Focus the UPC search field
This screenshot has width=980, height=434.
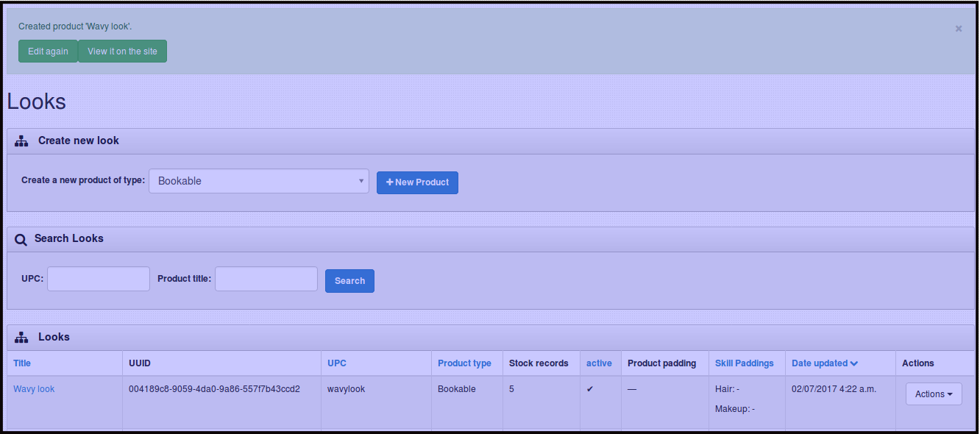pyautogui.click(x=99, y=279)
